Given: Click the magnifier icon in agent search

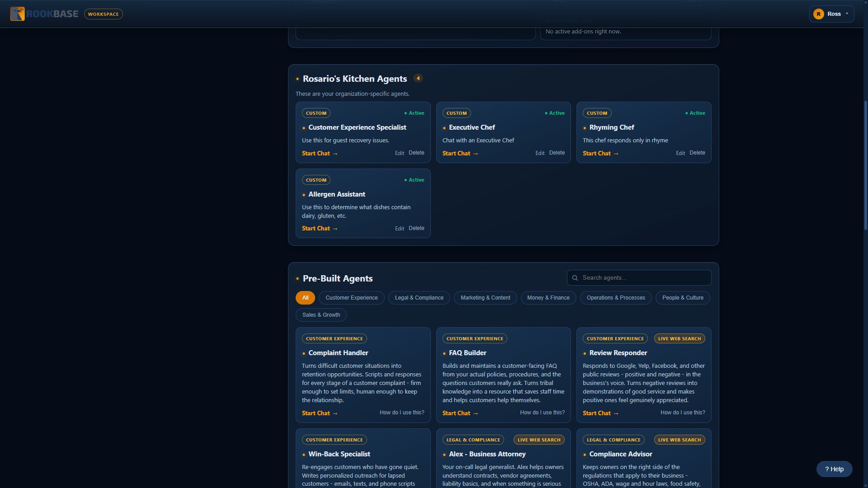Looking at the screenshot, I should point(575,278).
